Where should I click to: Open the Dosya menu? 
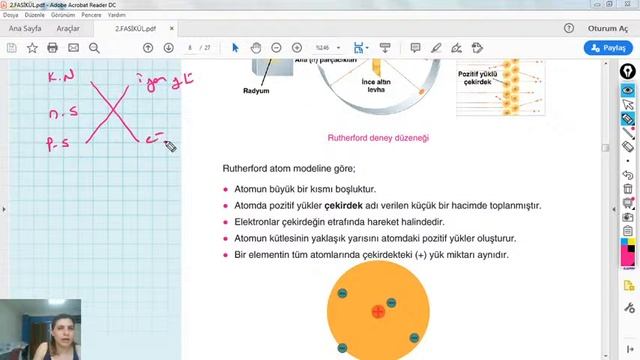(11, 15)
